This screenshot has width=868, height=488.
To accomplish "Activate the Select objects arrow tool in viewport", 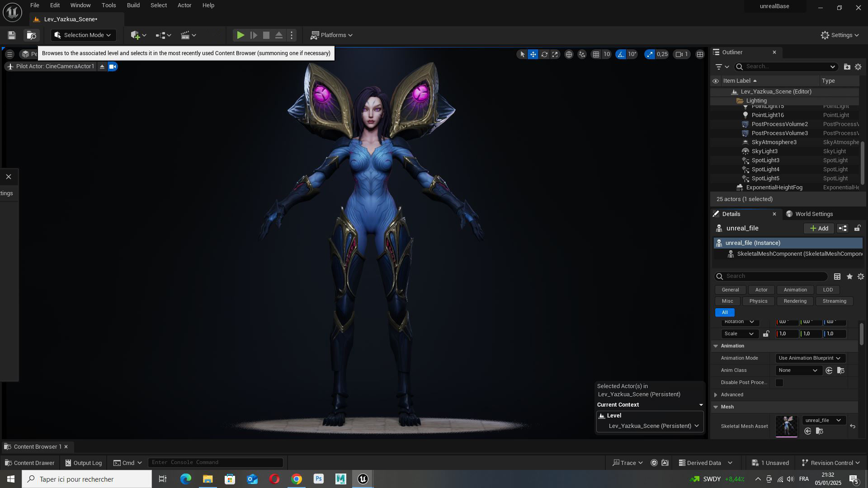I will [x=522, y=54].
